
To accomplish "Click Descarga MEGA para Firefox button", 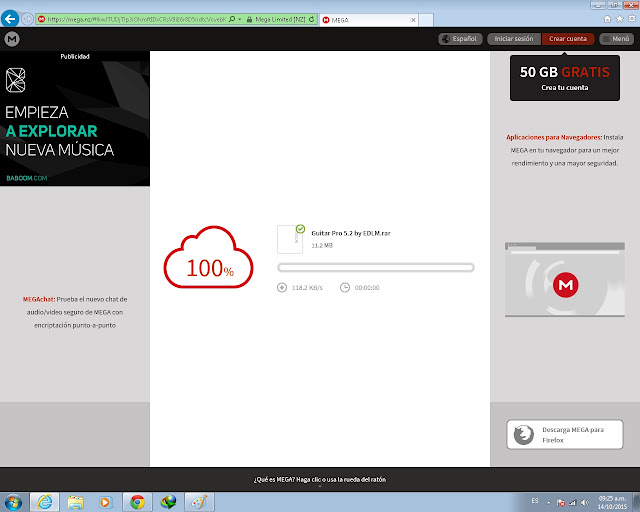I will pyautogui.click(x=564, y=434).
